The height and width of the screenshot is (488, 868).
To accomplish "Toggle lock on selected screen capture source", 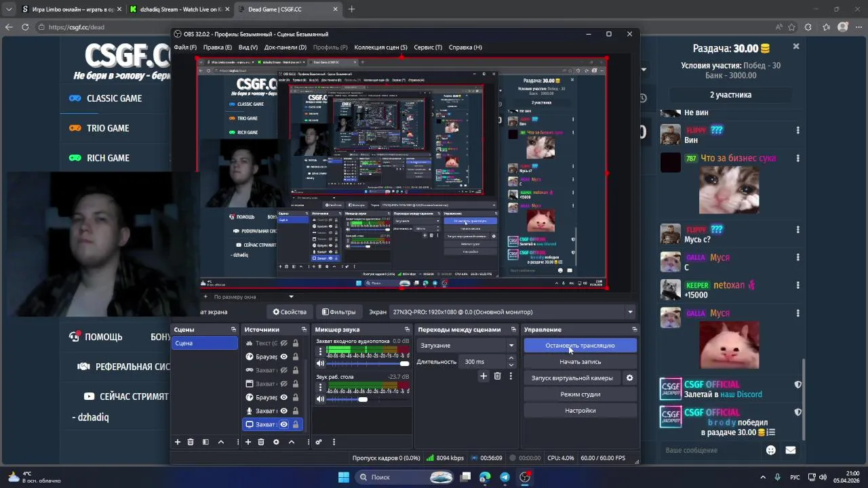I will (295, 424).
